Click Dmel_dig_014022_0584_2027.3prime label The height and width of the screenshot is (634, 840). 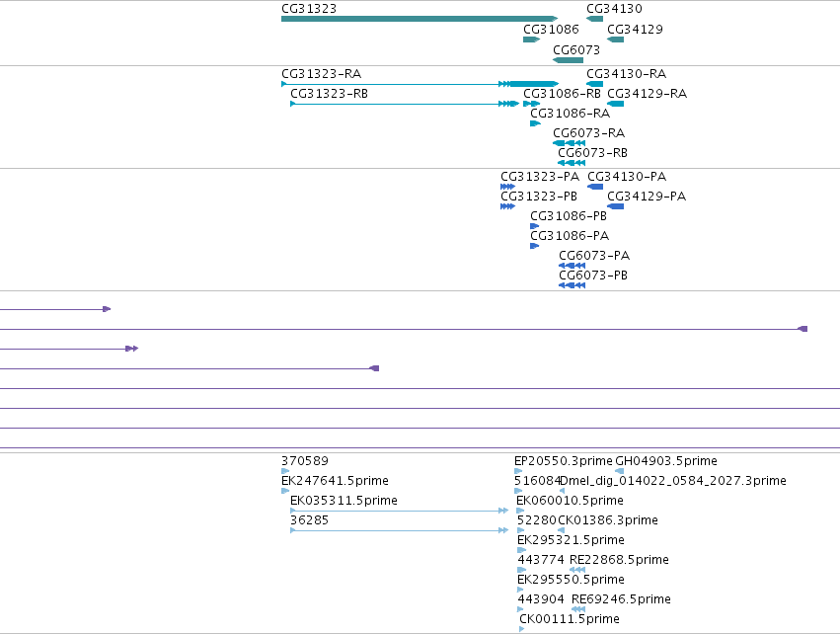(x=673, y=481)
